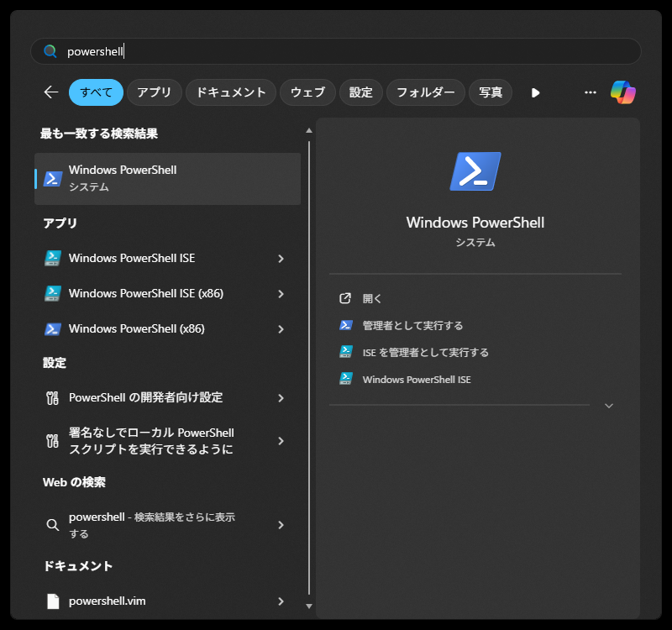Image resolution: width=672 pixels, height=630 pixels.
Task: Click the 開く open-external icon
Action: point(345,298)
